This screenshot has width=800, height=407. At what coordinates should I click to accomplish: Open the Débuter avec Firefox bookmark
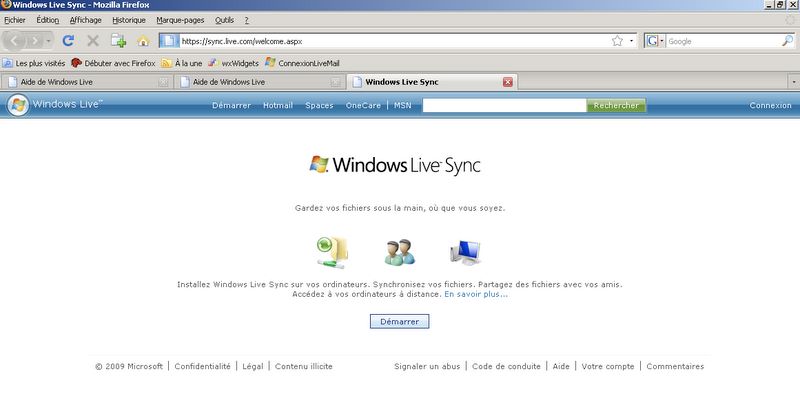[x=113, y=63]
